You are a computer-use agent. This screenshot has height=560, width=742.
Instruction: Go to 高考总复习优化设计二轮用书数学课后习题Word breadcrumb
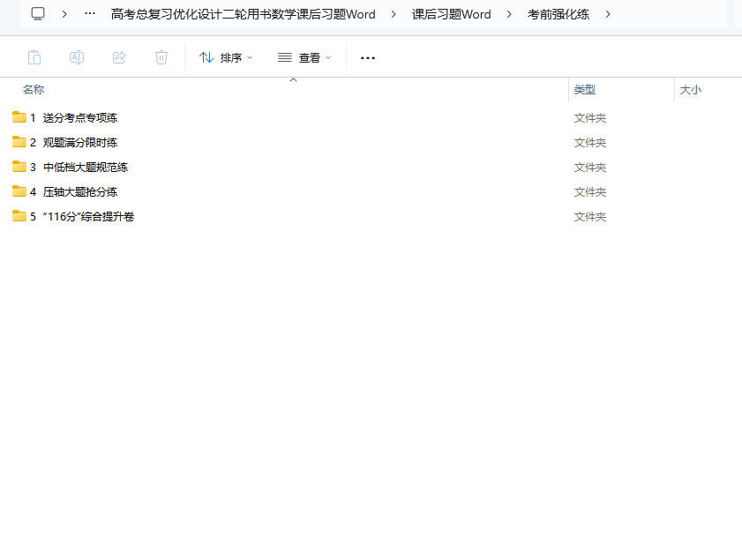click(243, 14)
